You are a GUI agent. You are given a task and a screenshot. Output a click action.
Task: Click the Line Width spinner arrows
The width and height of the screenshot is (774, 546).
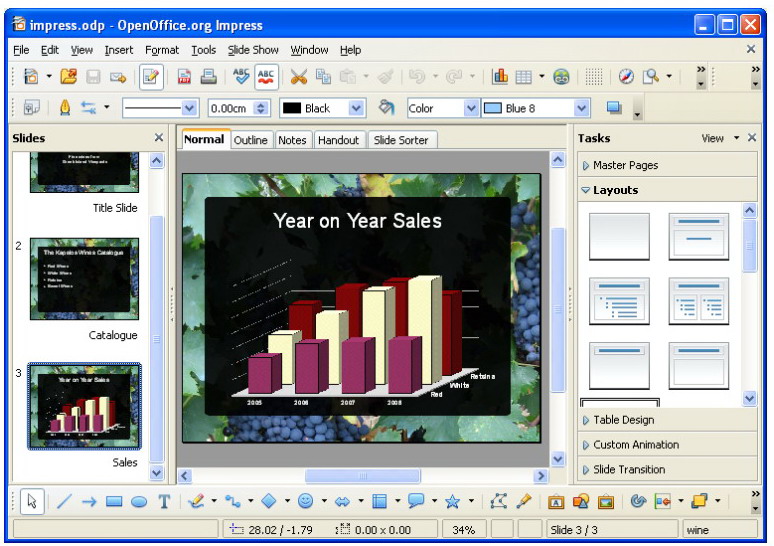(x=262, y=108)
